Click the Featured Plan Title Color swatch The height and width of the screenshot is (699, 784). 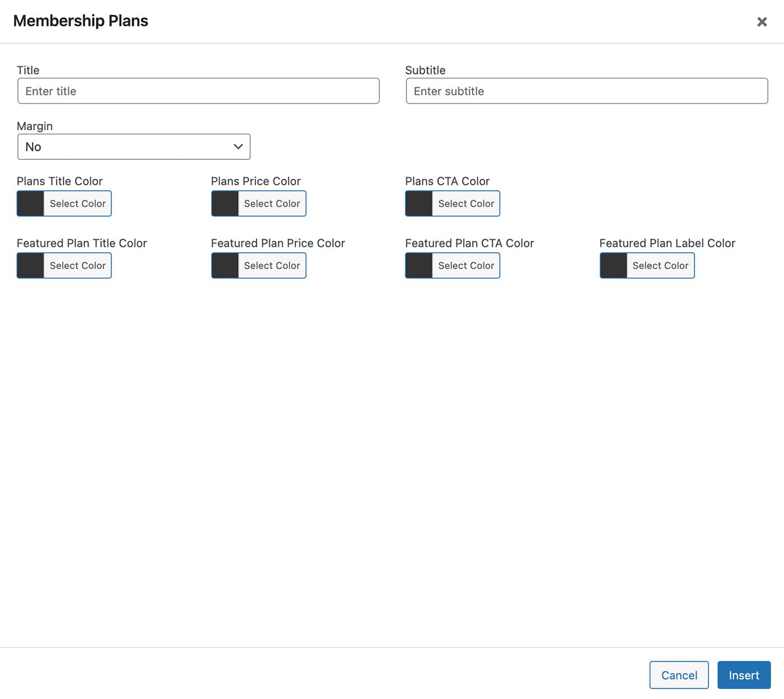coord(31,265)
